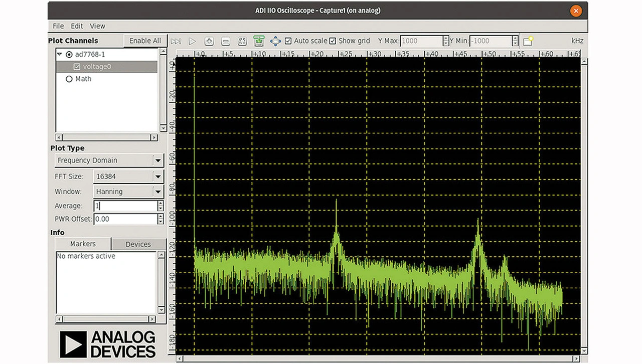The width and height of the screenshot is (642, 364).
Task: Click the zoom out toolbar icon
Action: click(x=226, y=41)
